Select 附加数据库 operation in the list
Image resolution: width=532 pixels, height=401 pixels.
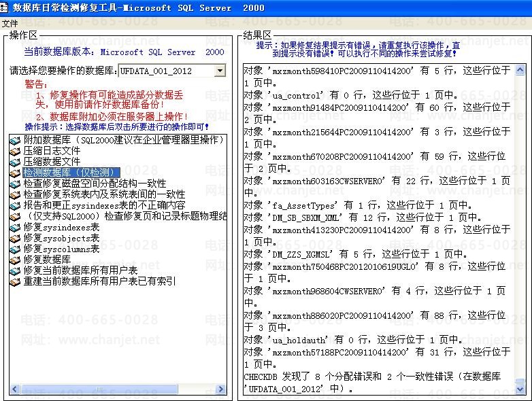(124, 140)
